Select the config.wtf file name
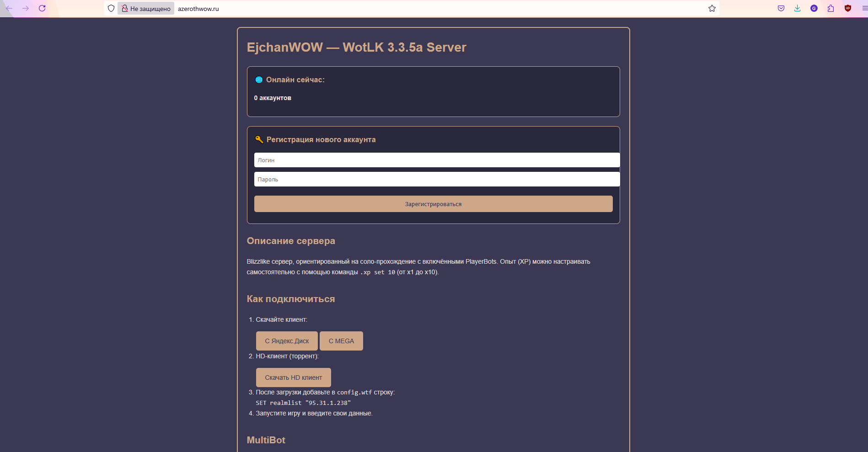Image resolution: width=868 pixels, height=452 pixels. pos(354,392)
